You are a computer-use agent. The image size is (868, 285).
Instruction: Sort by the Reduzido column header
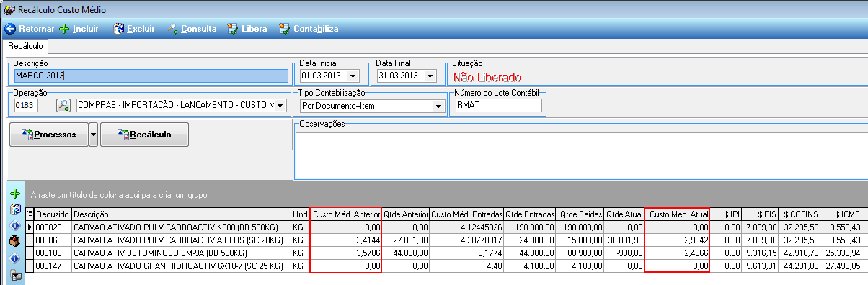[x=53, y=214]
